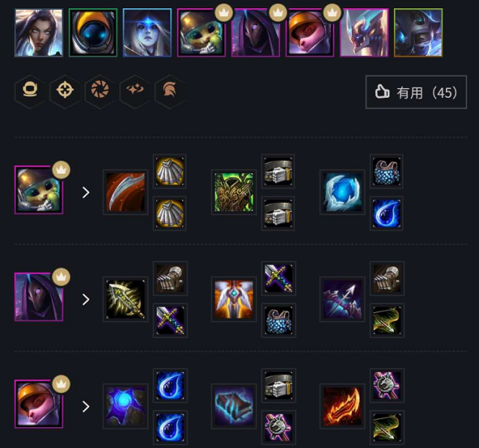Click the purple runaan's bow completed item
The width and height of the screenshot is (479, 448).
(342, 299)
